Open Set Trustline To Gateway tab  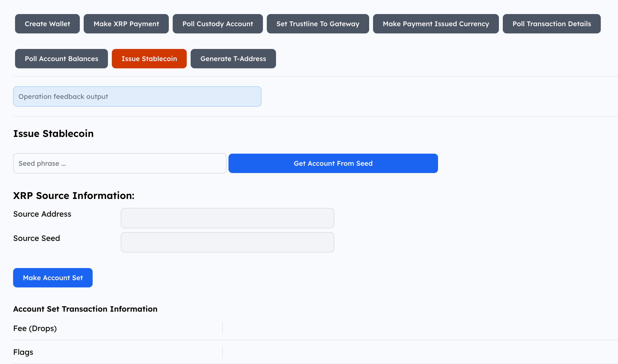click(x=317, y=24)
